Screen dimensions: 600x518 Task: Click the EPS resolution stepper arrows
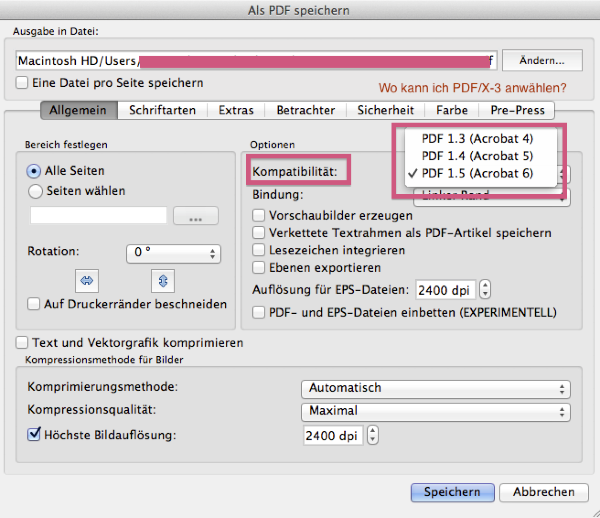[x=486, y=290]
